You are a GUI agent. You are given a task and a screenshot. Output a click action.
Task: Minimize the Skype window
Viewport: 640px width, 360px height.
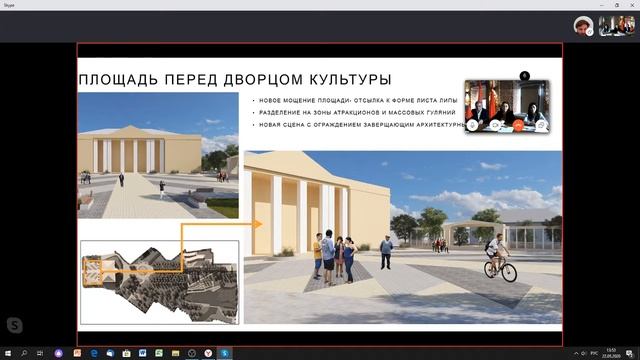point(602,5)
